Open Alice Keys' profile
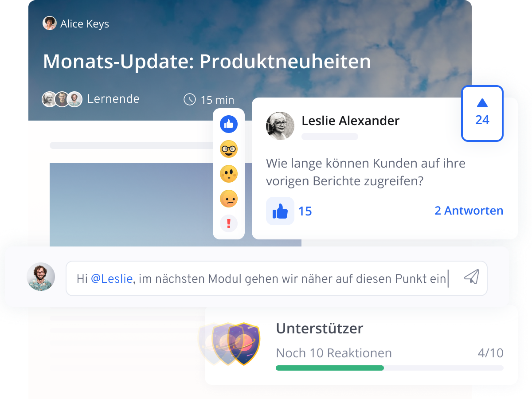Viewport: 532px width, 399px height. pyautogui.click(x=50, y=23)
